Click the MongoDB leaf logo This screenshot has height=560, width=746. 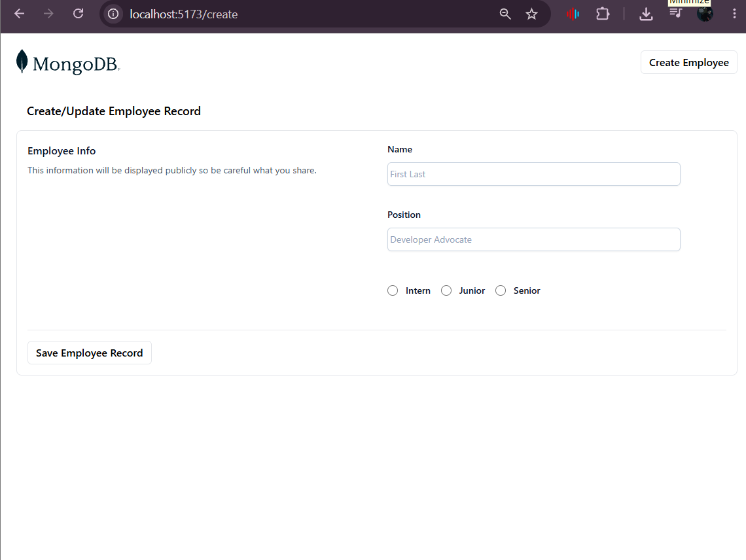pos(22,61)
